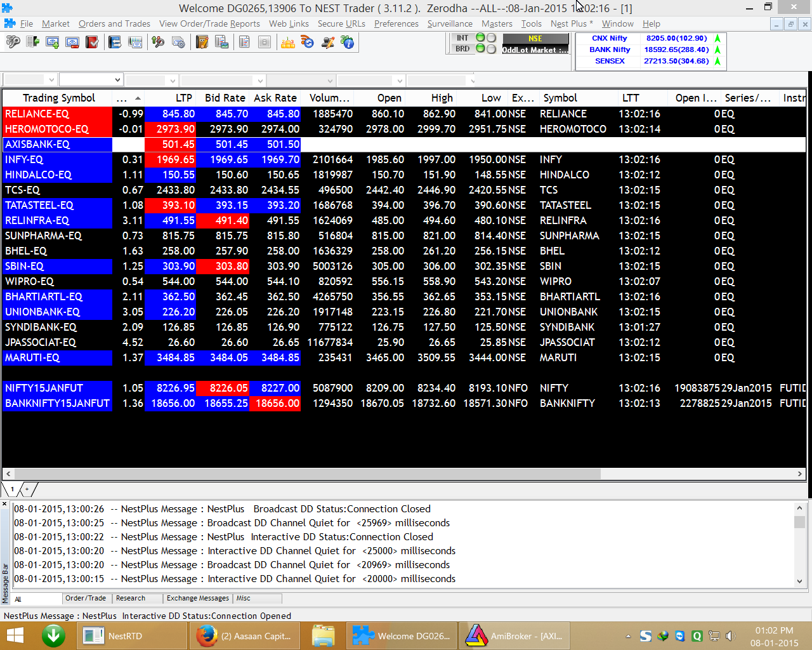
Task: Open File Explorer from taskbar
Action: [x=323, y=636]
